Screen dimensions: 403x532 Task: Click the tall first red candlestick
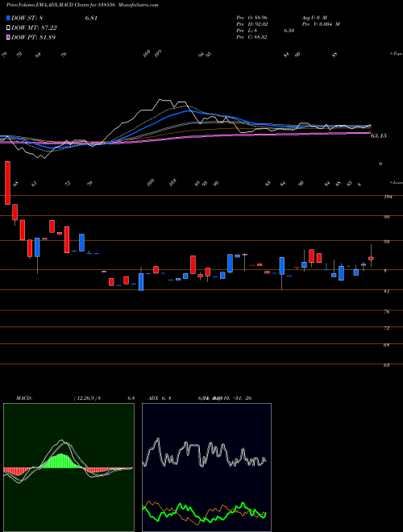7,183
